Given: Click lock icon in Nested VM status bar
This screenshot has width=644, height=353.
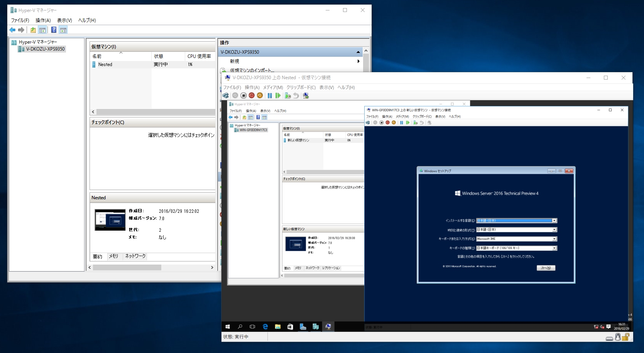Looking at the screenshot, I should (626, 337).
